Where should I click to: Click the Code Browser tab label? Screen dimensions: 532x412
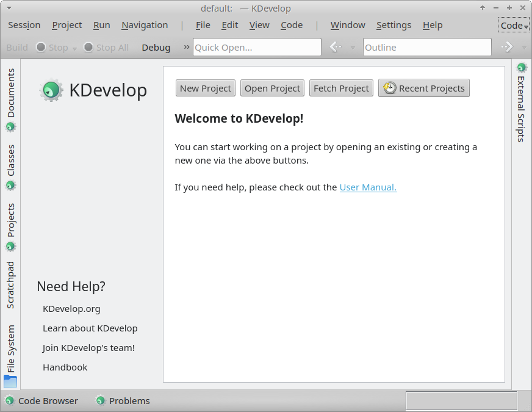[48, 401]
